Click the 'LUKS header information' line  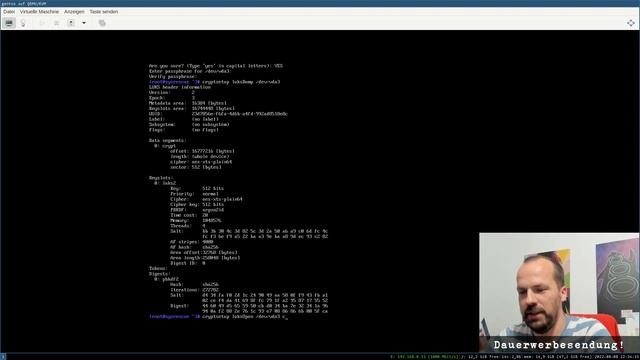coord(180,87)
